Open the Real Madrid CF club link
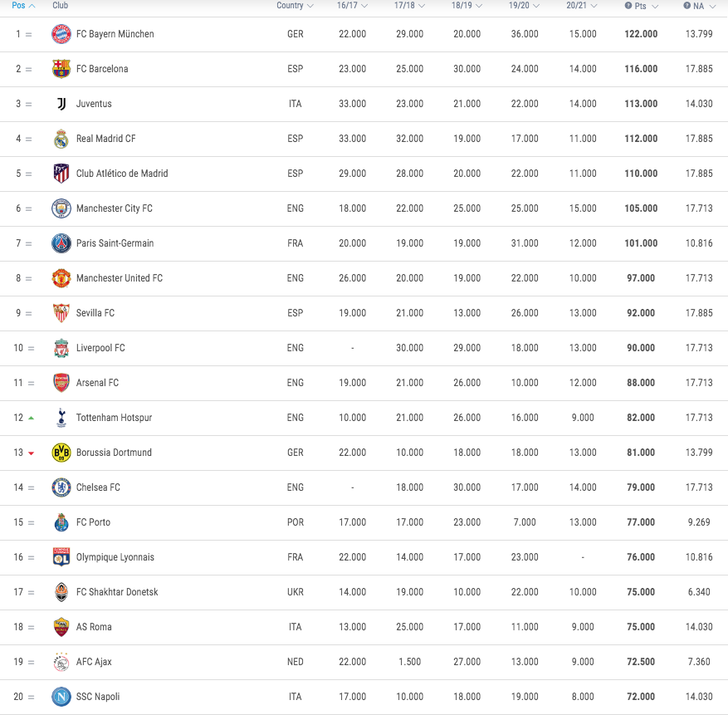The height and width of the screenshot is (715, 728). tap(105, 139)
